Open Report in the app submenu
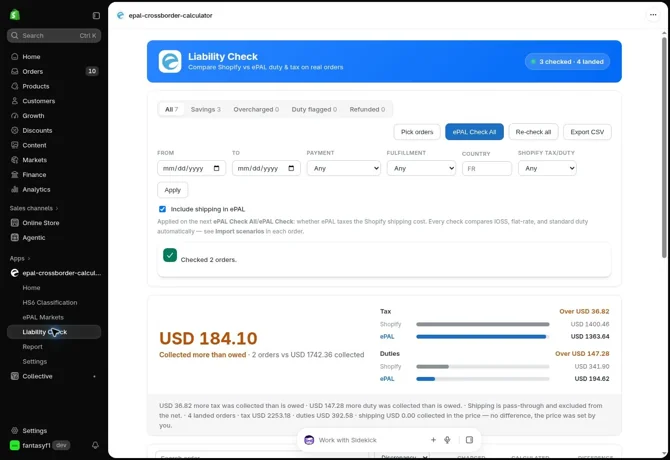 coord(32,347)
